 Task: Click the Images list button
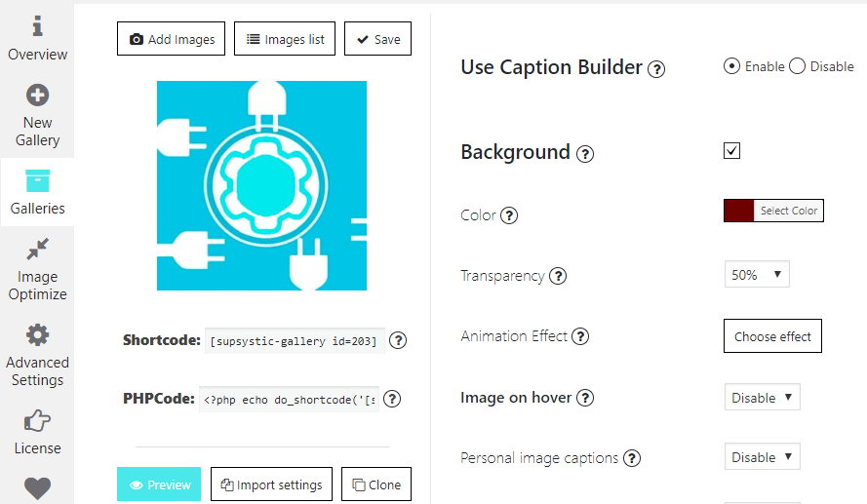[285, 39]
